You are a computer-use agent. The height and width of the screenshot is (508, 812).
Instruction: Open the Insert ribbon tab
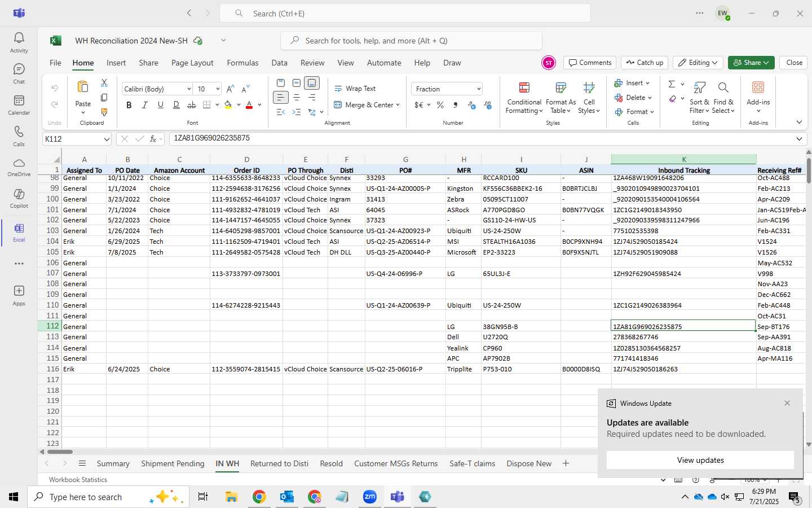[116, 63]
